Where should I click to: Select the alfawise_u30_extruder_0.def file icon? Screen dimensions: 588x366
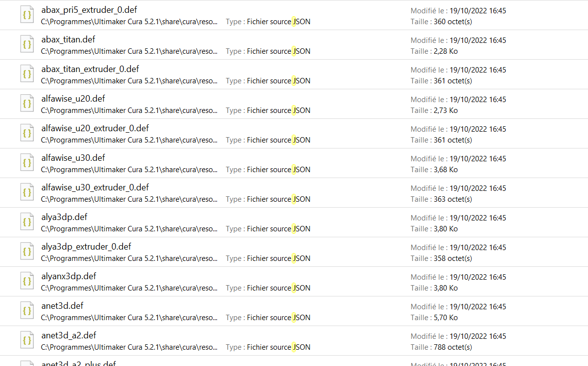click(27, 192)
